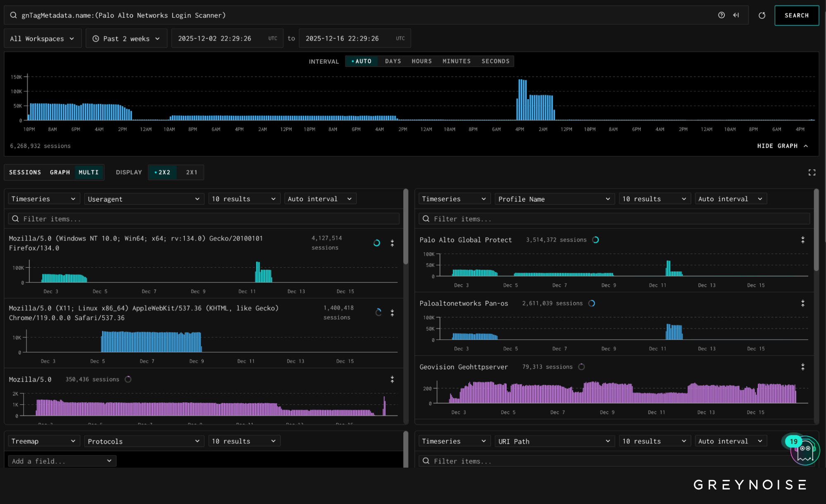Switch display layout to 2X1

(x=191, y=172)
